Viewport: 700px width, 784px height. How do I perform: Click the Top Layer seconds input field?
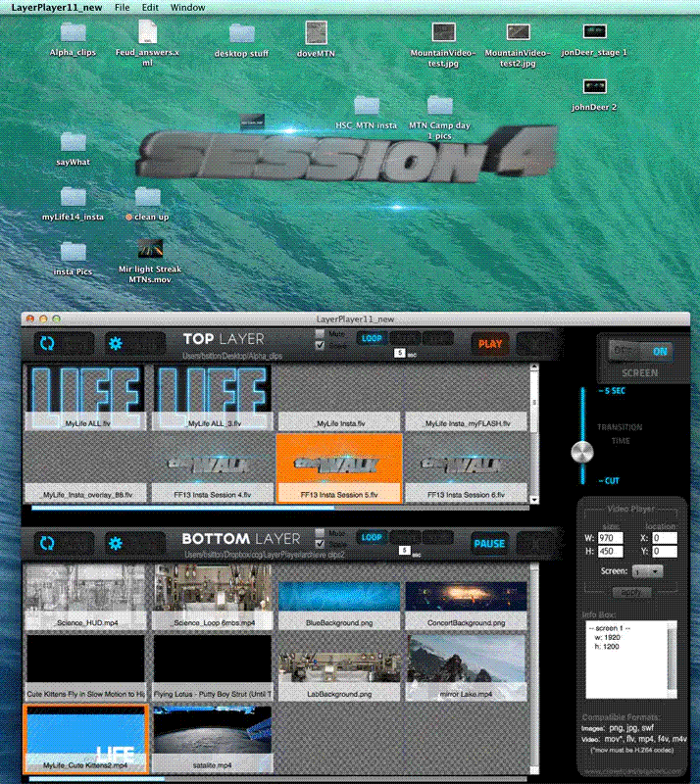399,353
